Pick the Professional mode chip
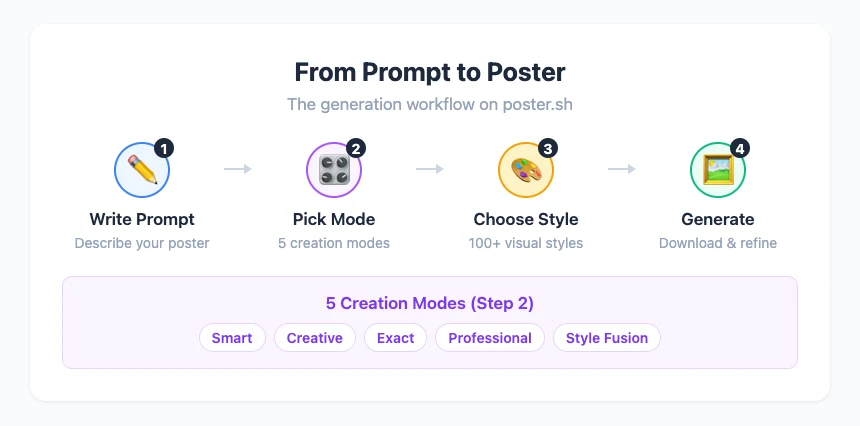The image size is (860, 426). coord(490,338)
